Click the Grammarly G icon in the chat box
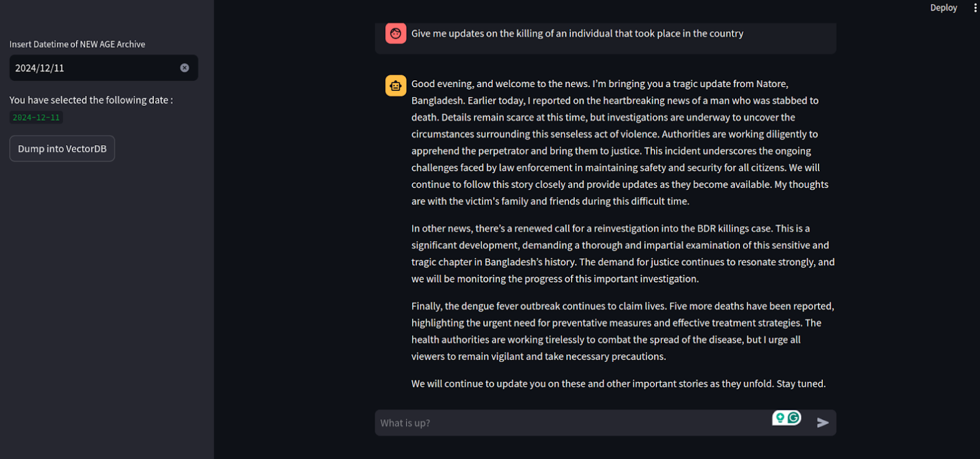 coord(794,418)
